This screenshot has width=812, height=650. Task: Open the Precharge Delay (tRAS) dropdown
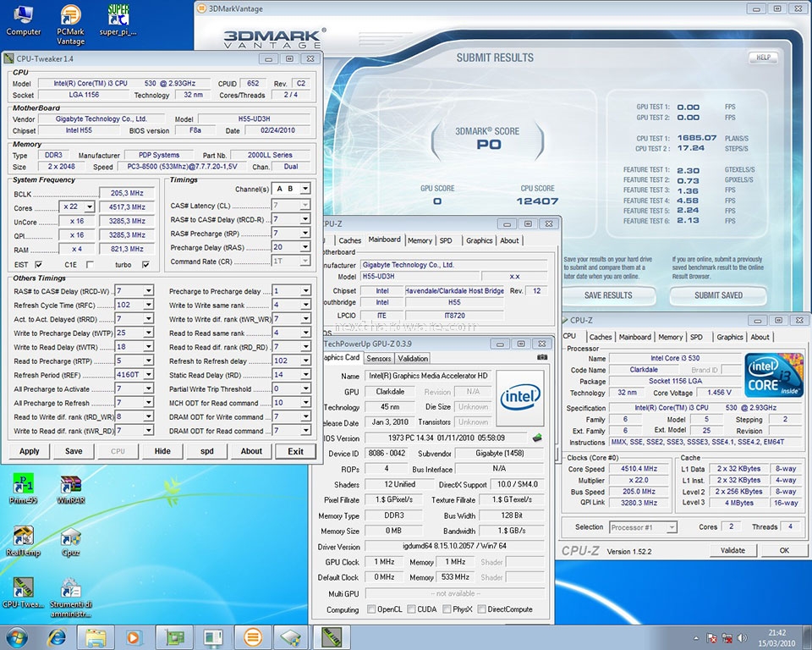coord(305,247)
